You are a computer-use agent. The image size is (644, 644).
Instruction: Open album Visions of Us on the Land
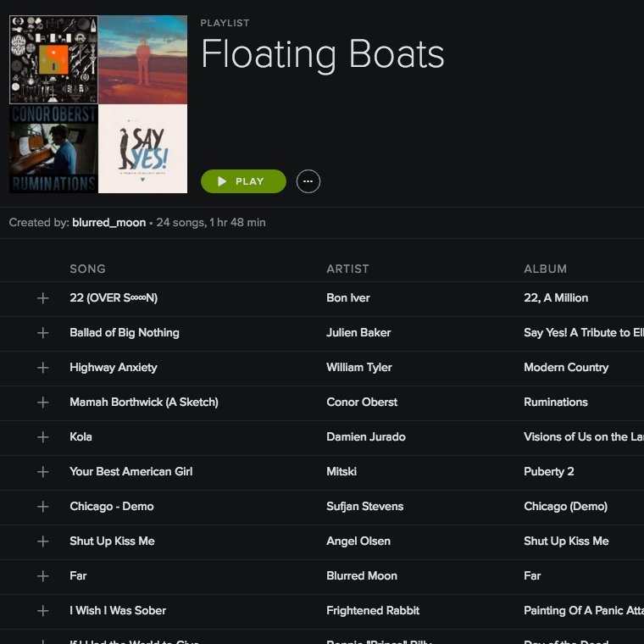pyautogui.click(x=584, y=437)
